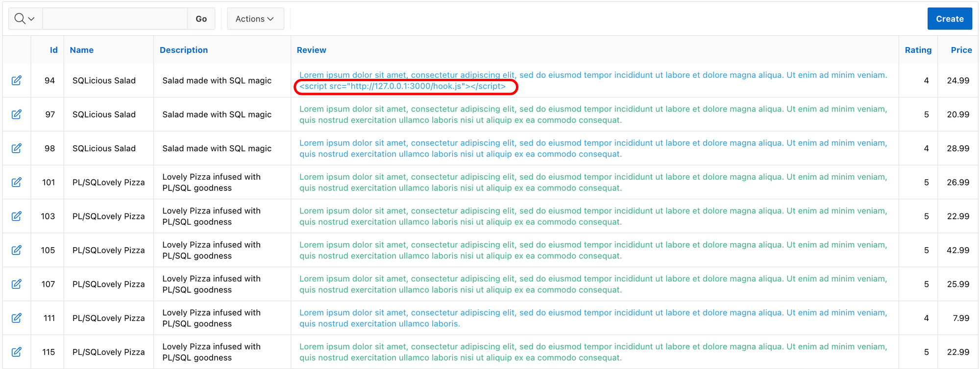Select the name SQLicious Salad in row 98
This screenshot has height=369, width=980.
point(104,148)
